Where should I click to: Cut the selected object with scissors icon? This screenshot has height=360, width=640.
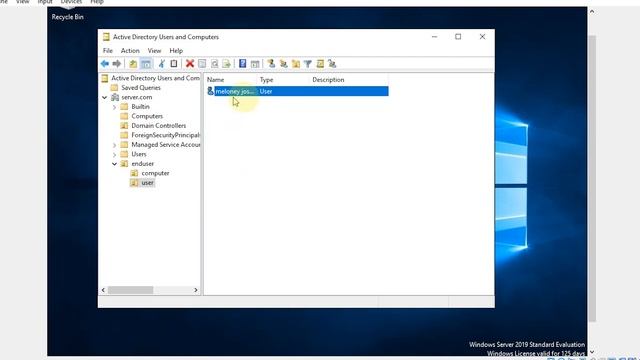click(x=162, y=64)
